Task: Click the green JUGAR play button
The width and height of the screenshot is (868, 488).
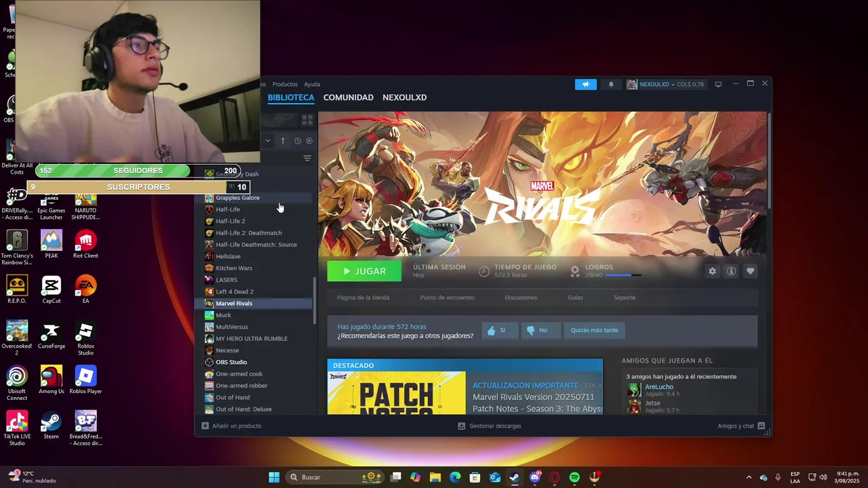Action: pyautogui.click(x=364, y=271)
